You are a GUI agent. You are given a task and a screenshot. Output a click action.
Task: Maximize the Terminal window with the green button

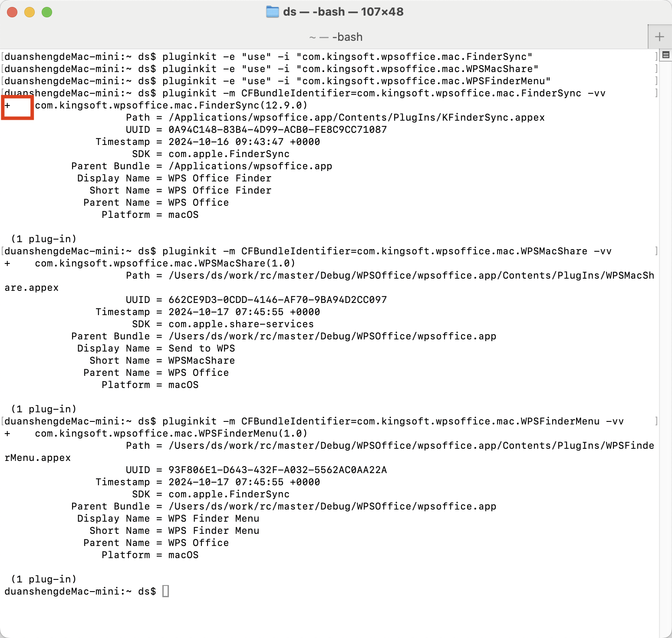[47, 12]
